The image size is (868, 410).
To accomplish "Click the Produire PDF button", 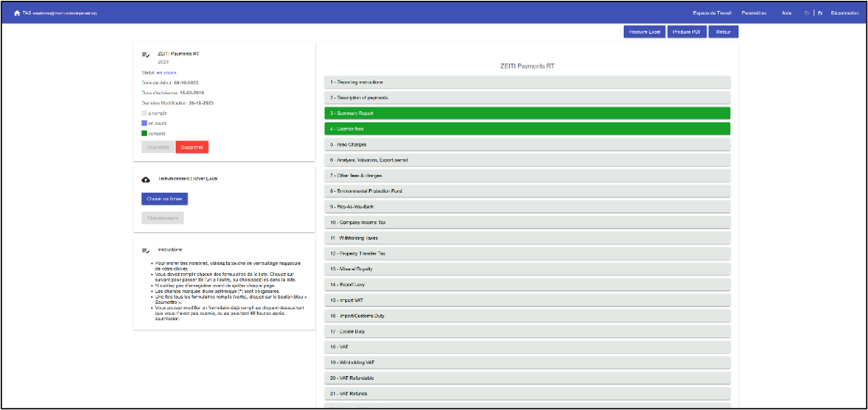I will (687, 32).
